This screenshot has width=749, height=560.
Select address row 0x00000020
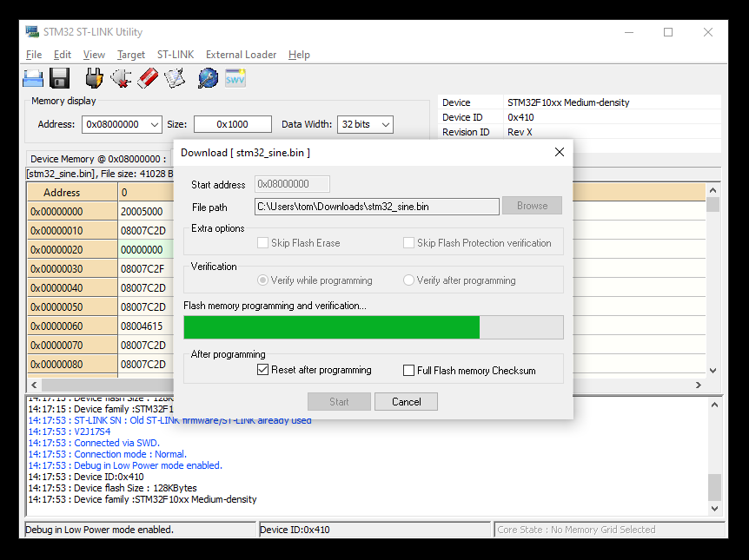click(72, 250)
